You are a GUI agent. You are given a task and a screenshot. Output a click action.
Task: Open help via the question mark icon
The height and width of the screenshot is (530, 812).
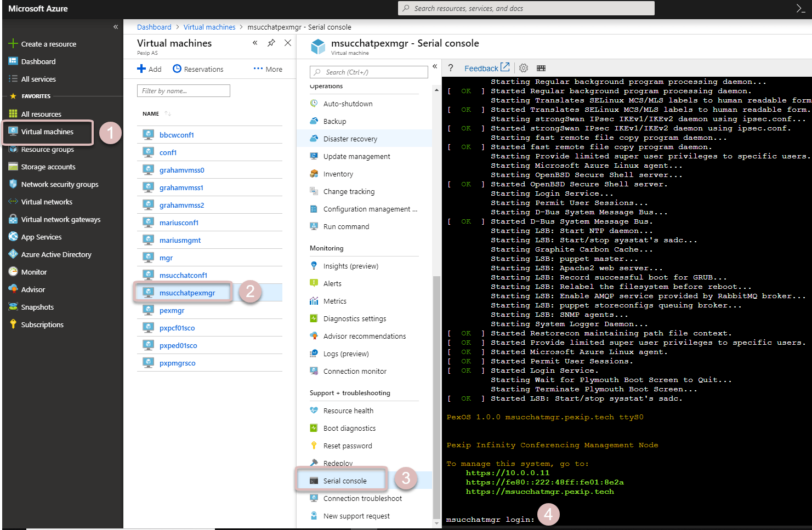450,67
